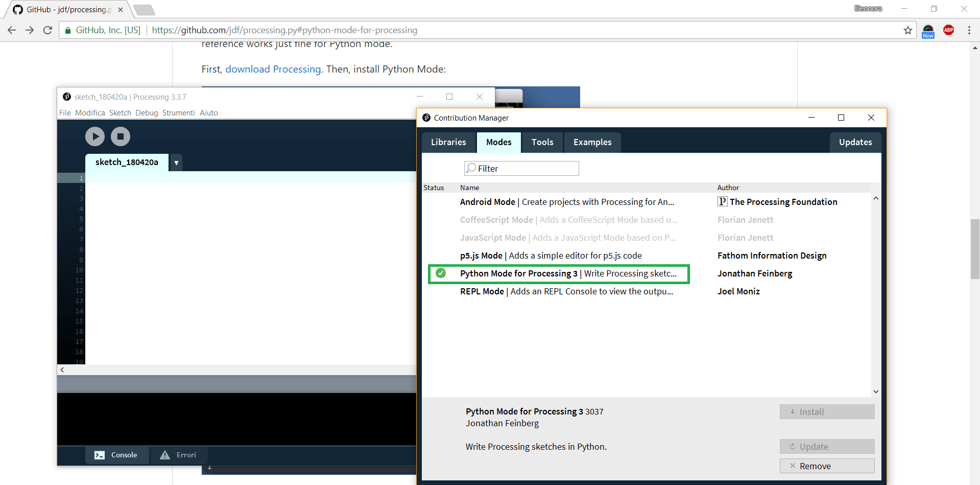
Task: Select Python Mode for Processing 3 row
Action: pyautogui.click(x=647, y=273)
